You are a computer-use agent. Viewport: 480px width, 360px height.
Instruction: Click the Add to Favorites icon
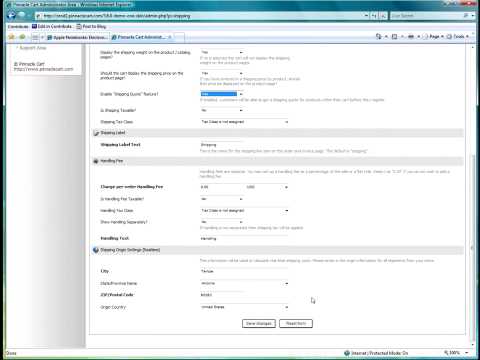click(x=22, y=37)
